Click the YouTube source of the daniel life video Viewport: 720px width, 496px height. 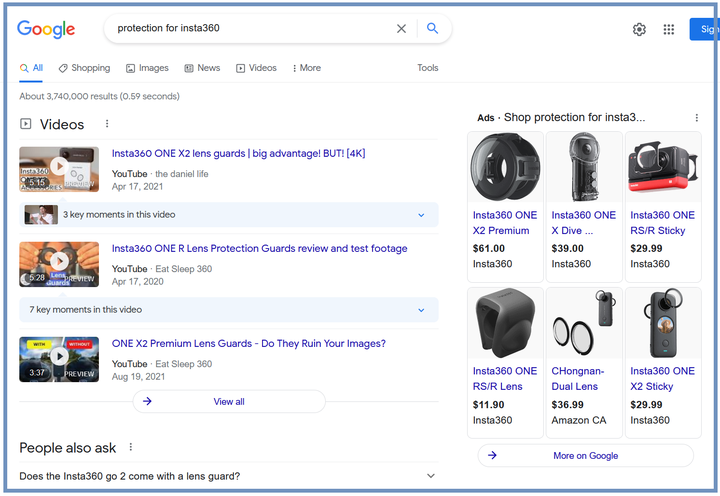pyautogui.click(x=129, y=174)
